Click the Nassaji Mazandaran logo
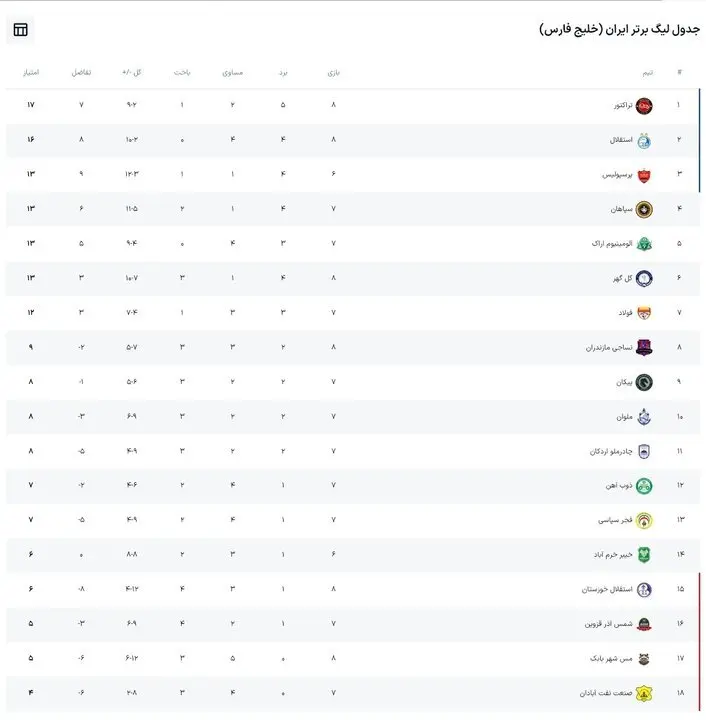 (644, 348)
